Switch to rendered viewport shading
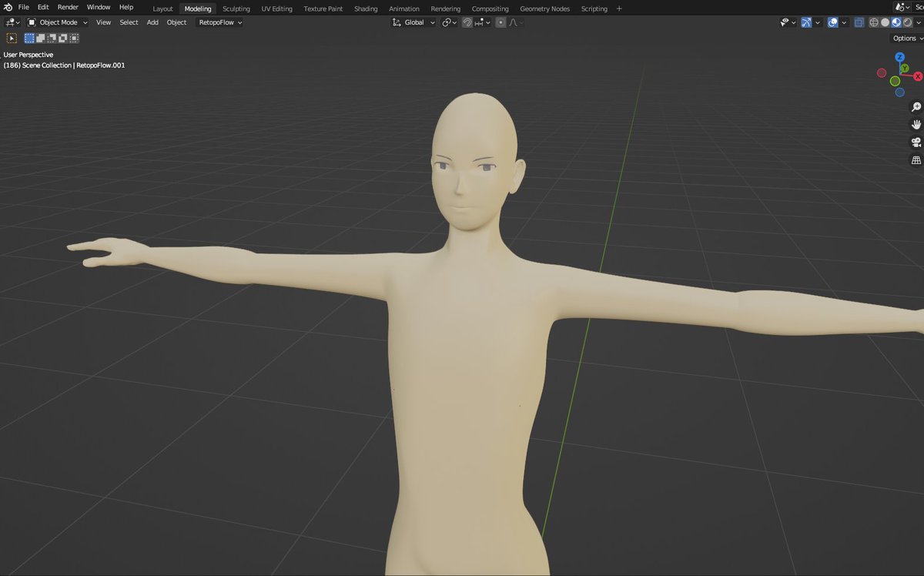924x576 pixels. point(907,22)
